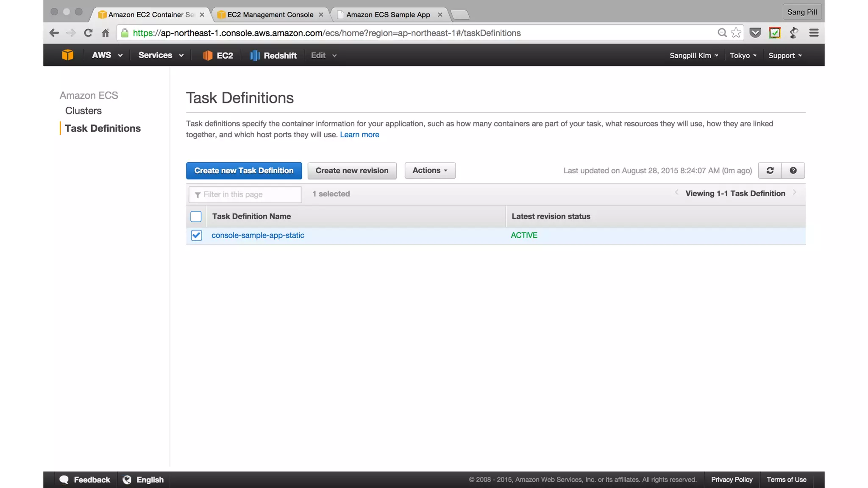Click the AWS cube logo icon
868x488 pixels.
pyautogui.click(x=67, y=55)
